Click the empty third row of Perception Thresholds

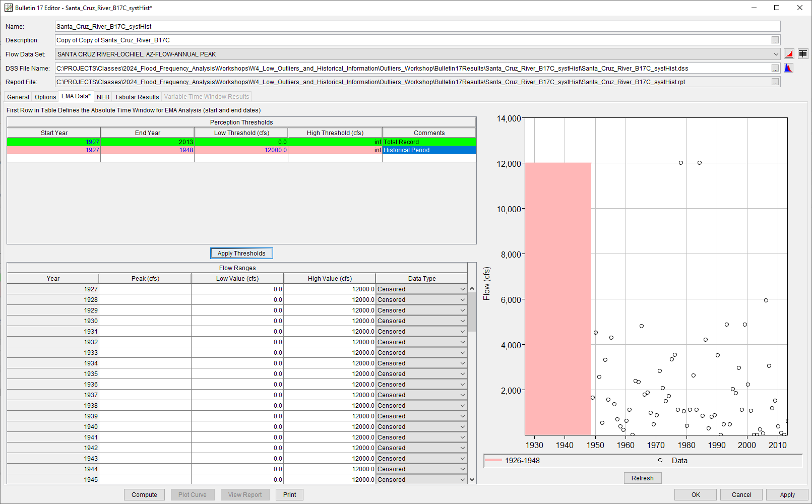(241, 158)
